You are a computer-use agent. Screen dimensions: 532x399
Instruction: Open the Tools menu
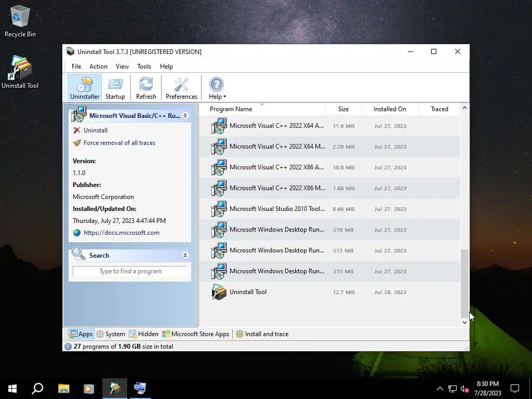(144, 66)
